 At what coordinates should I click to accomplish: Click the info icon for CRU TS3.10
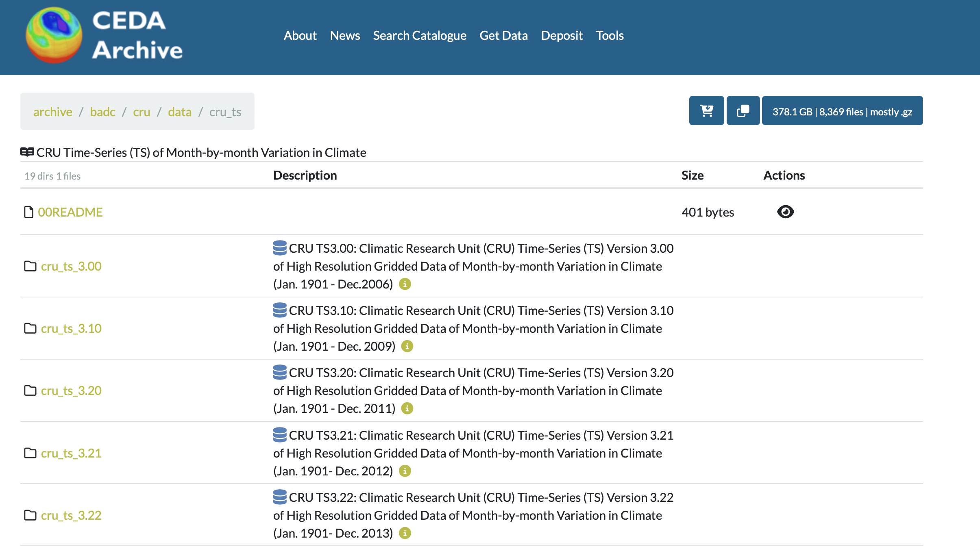tap(407, 346)
